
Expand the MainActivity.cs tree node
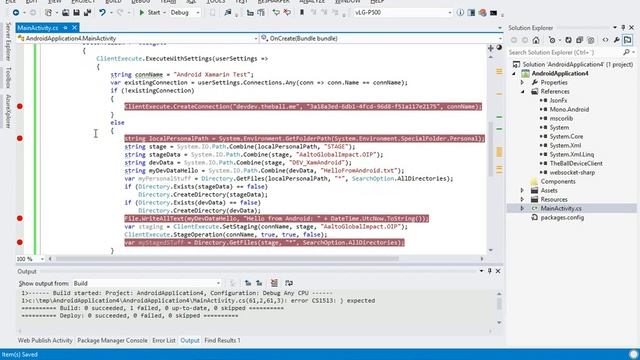522,209
